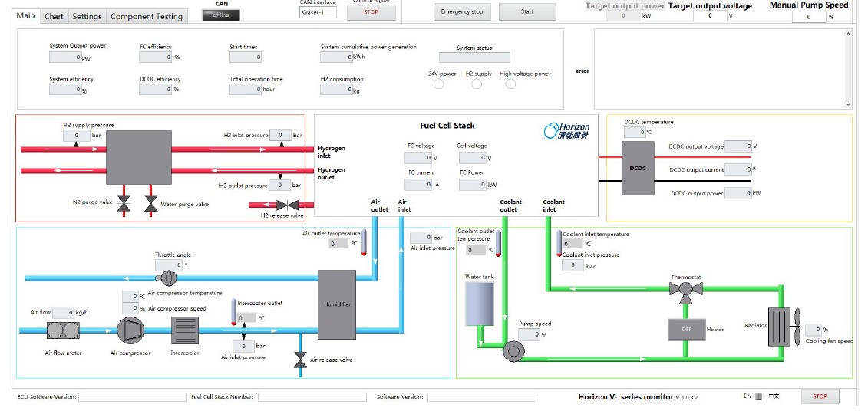Click the Throttle valve icon

tap(167, 278)
